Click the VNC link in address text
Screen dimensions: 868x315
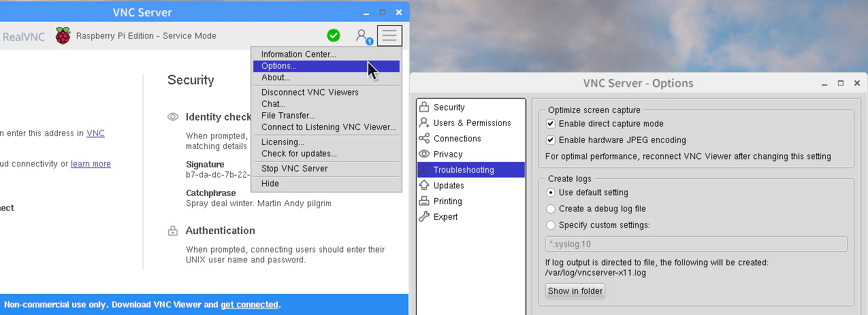click(96, 133)
